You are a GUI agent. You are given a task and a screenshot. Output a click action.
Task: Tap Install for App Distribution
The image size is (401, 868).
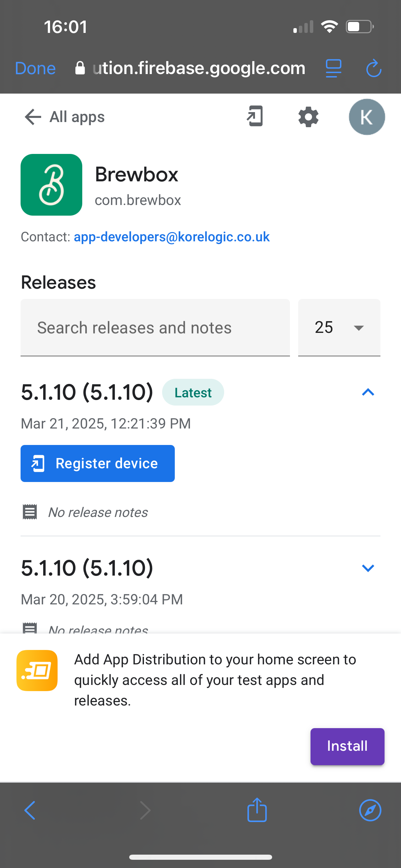(x=347, y=746)
